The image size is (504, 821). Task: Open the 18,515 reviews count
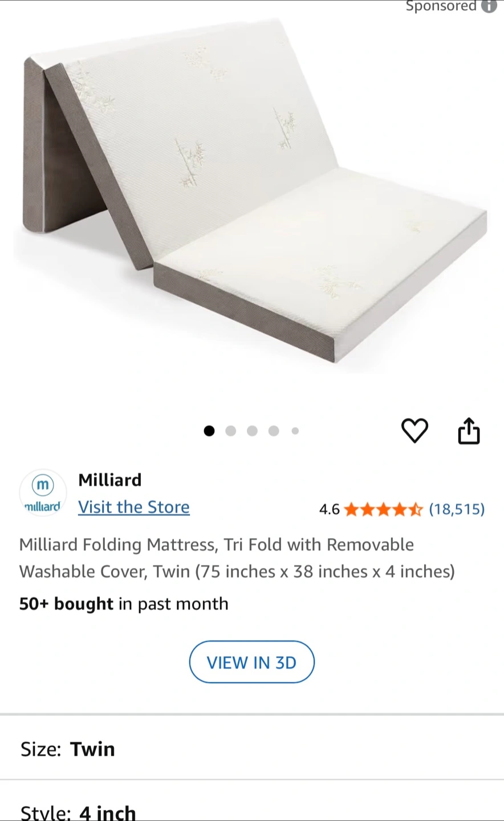(x=457, y=509)
